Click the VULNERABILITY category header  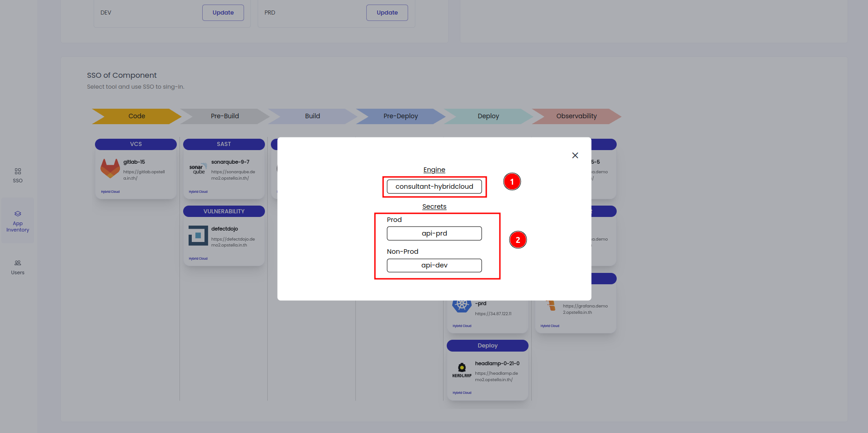pyautogui.click(x=224, y=211)
